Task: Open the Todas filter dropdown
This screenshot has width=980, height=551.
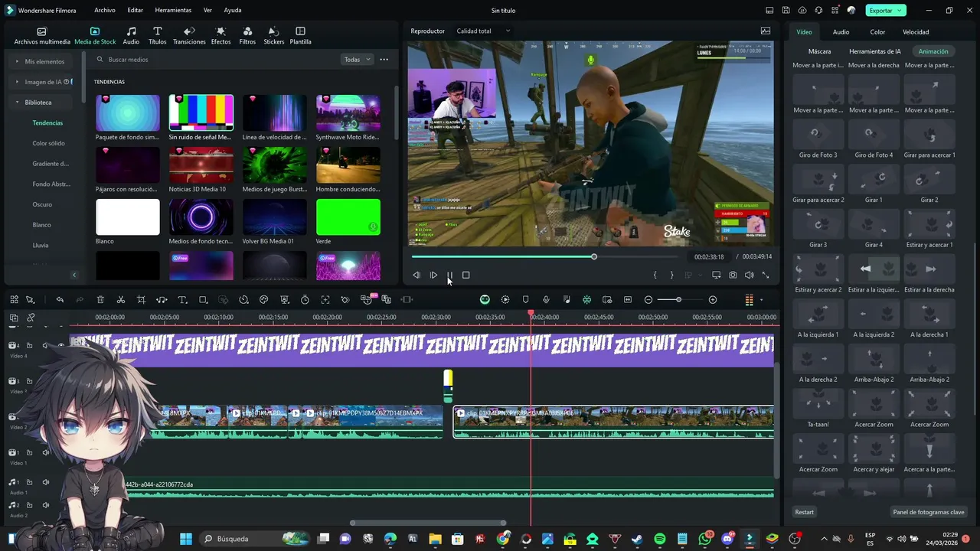Action: (x=357, y=60)
